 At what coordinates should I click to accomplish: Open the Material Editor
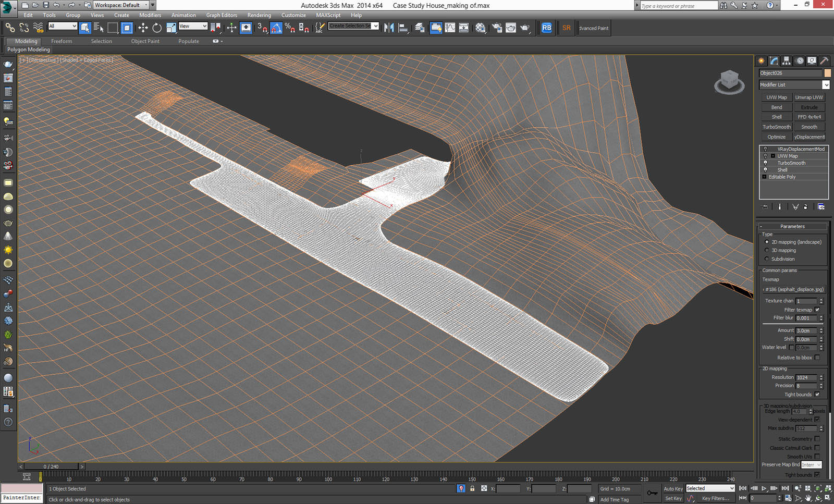click(x=481, y=28)
